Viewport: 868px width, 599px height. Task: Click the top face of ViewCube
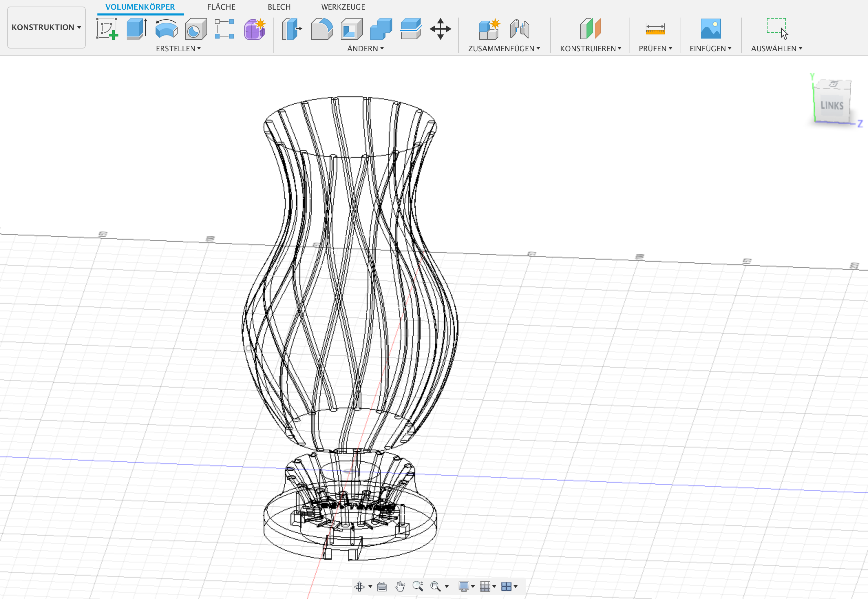coord(834,84)
